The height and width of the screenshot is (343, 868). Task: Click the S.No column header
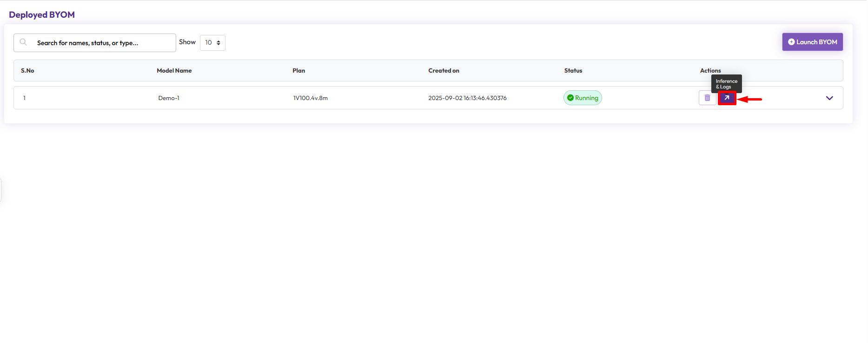click(x=27, y=71)
